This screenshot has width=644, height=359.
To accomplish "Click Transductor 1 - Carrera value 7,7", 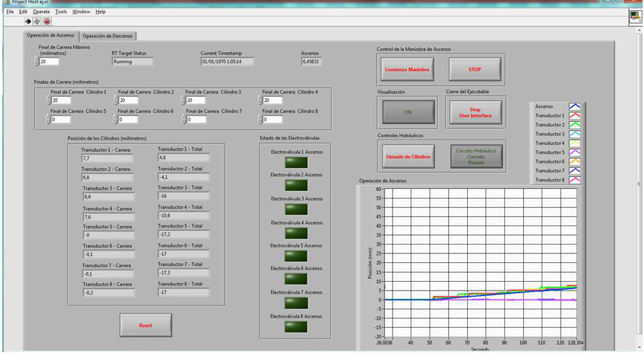I will pos(108,158).
